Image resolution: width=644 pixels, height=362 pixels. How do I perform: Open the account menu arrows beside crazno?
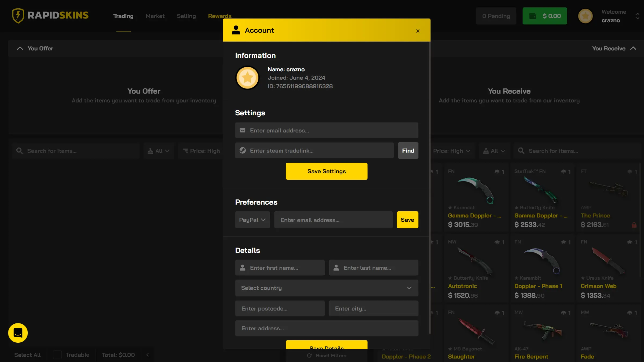point(638,16)
